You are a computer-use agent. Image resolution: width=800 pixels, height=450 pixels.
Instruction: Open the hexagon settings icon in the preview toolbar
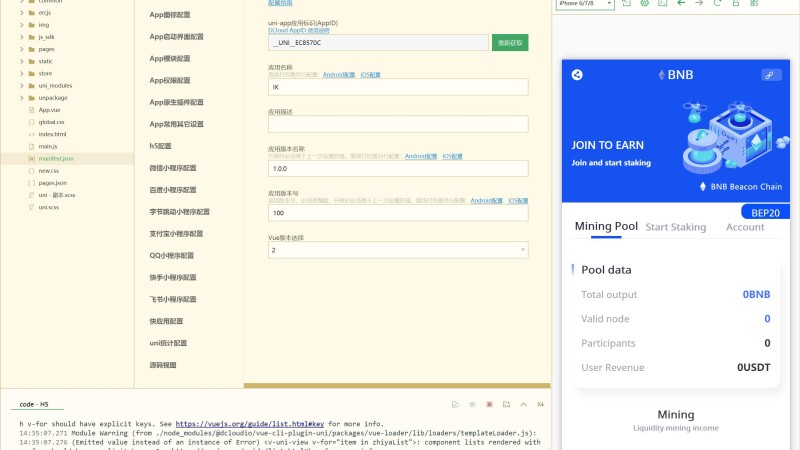tap(645, 3)
